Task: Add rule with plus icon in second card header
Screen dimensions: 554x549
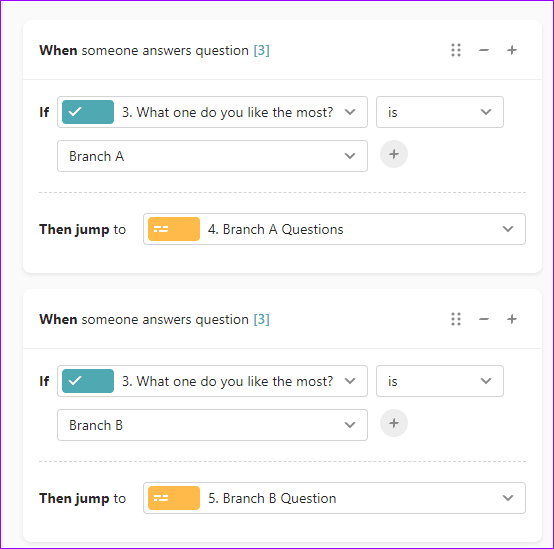Action: click(x=512, y=319)
